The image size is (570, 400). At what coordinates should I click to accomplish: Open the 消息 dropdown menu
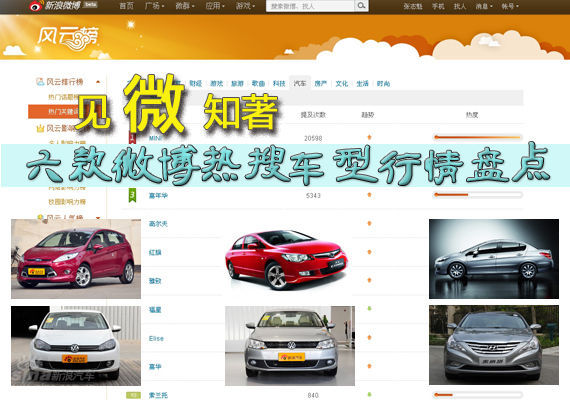pyautogui.click(x=484, y=6)
